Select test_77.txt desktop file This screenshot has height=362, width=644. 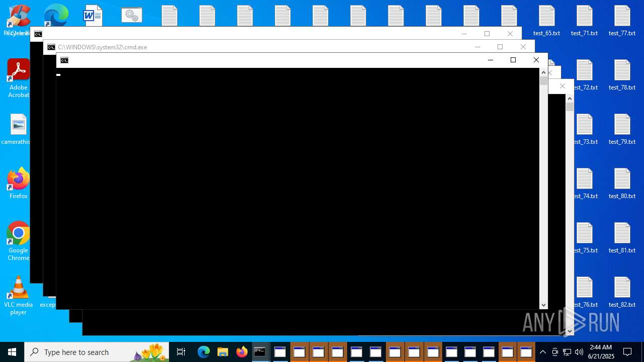tap(622, 21)
